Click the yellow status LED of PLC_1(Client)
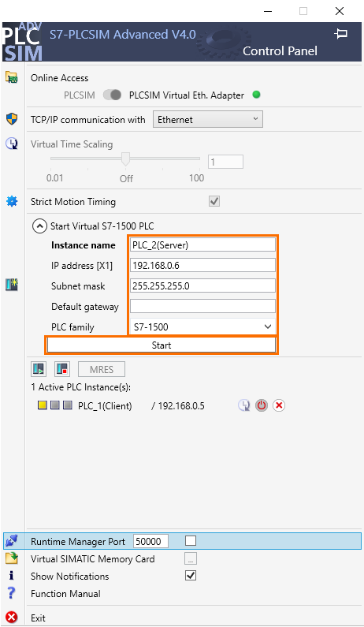The width and height of the screenshot is (364, 627). (x=43, y=405)
